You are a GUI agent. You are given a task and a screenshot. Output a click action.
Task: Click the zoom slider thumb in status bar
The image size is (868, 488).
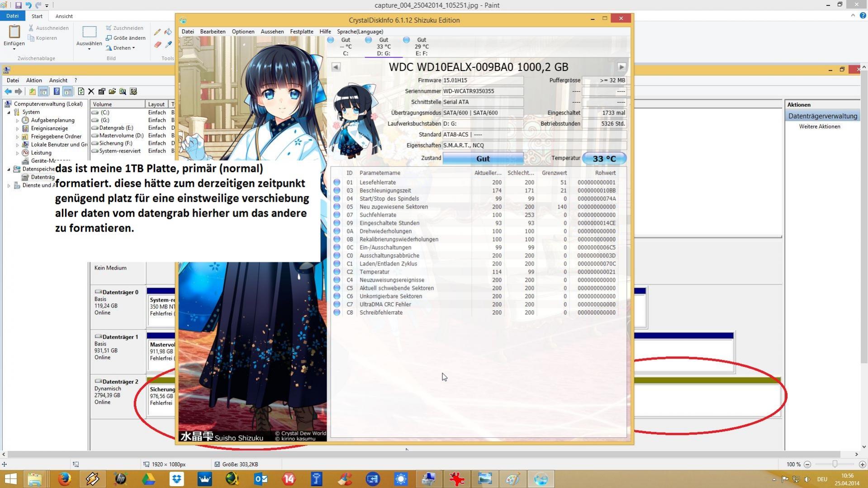835,464
